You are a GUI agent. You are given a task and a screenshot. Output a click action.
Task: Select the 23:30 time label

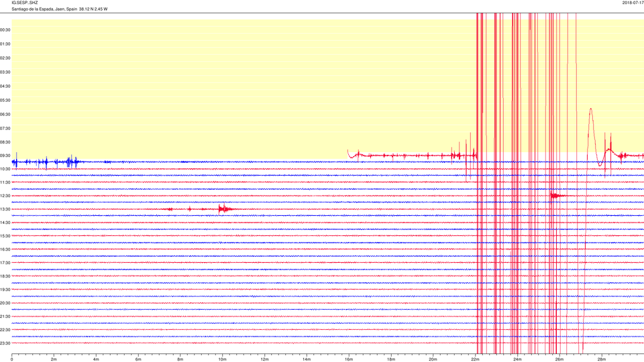point(5,343)
